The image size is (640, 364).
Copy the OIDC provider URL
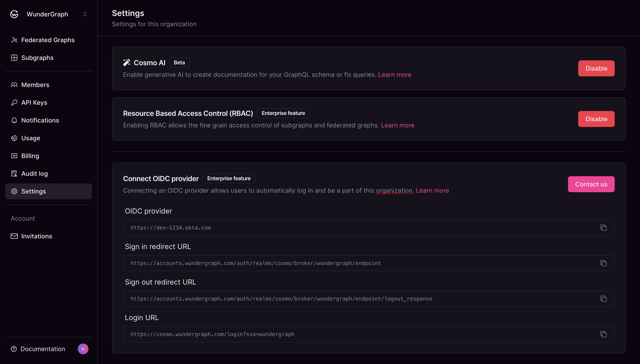604,227
